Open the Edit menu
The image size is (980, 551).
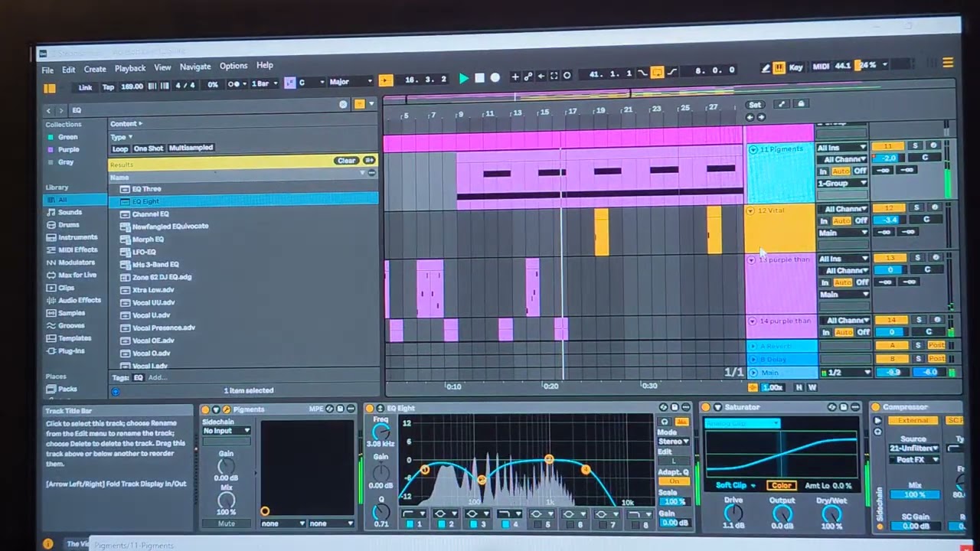[x=68, y=70]
